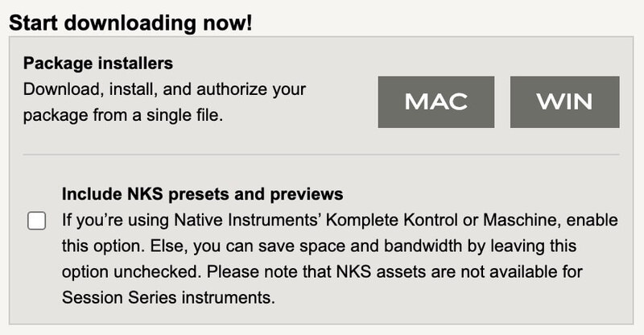Click the 'Start downloading now!' heading

tap(130, 22)
